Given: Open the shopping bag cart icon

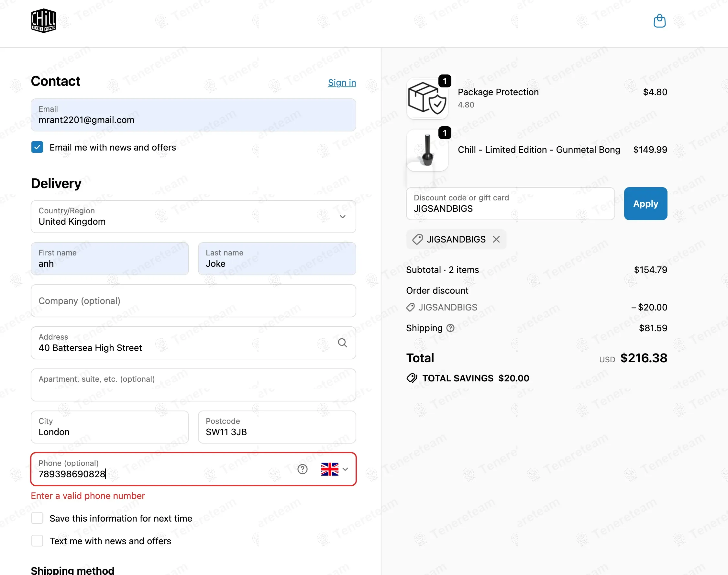Looking at the screenshot, I should coord(659,21).
